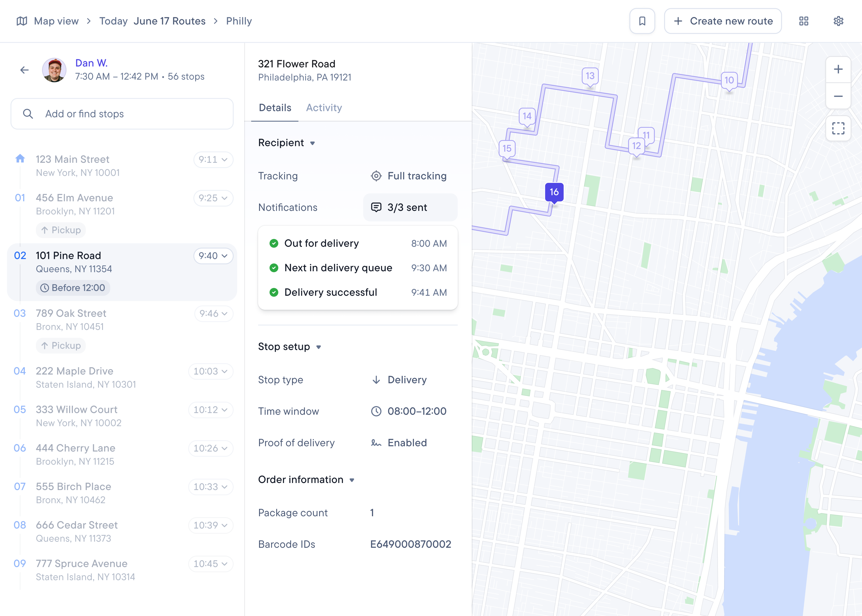Open the 10:45 time dropdown
This screenshot has height=616, width=862.
(211, 564)
